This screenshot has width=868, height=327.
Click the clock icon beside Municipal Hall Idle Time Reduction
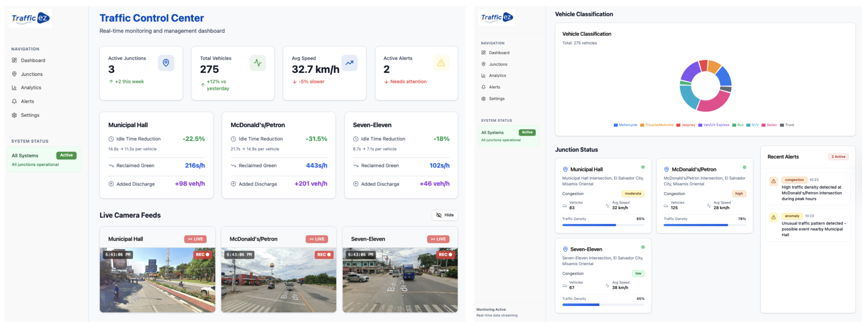coord(111,139)
